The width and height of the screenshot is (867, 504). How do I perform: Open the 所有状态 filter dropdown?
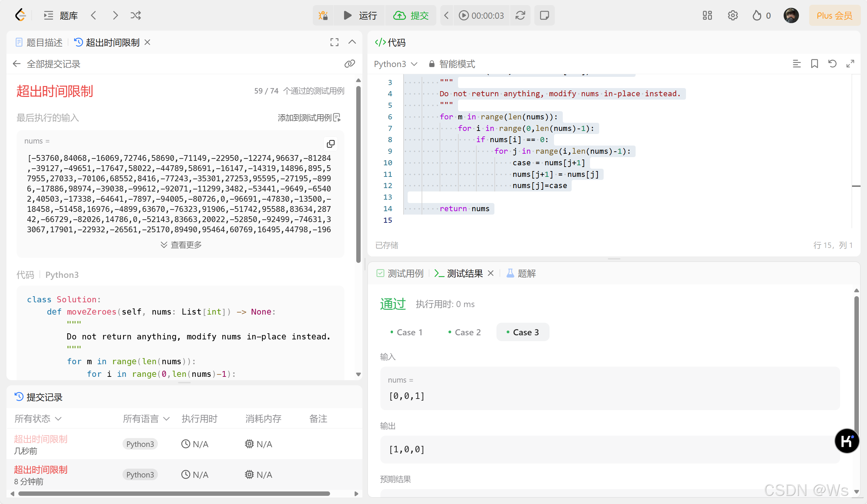[38, 418]
